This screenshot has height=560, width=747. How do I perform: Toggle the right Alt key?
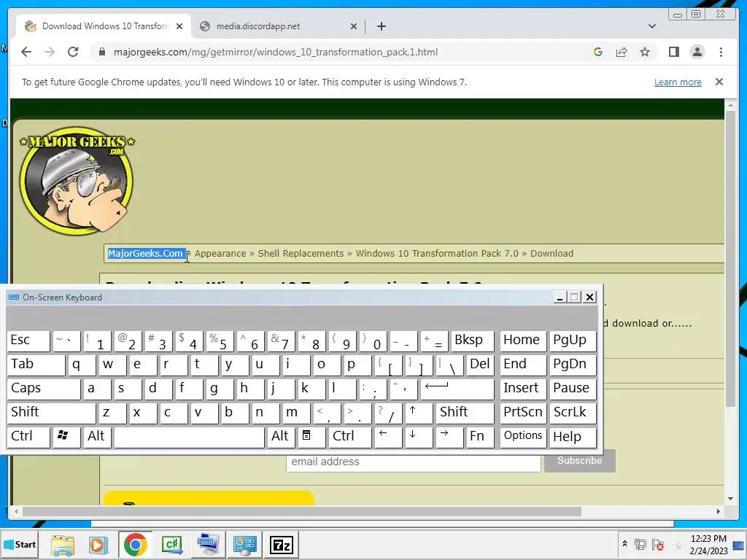pyautogui.click(x=281, y=437)
